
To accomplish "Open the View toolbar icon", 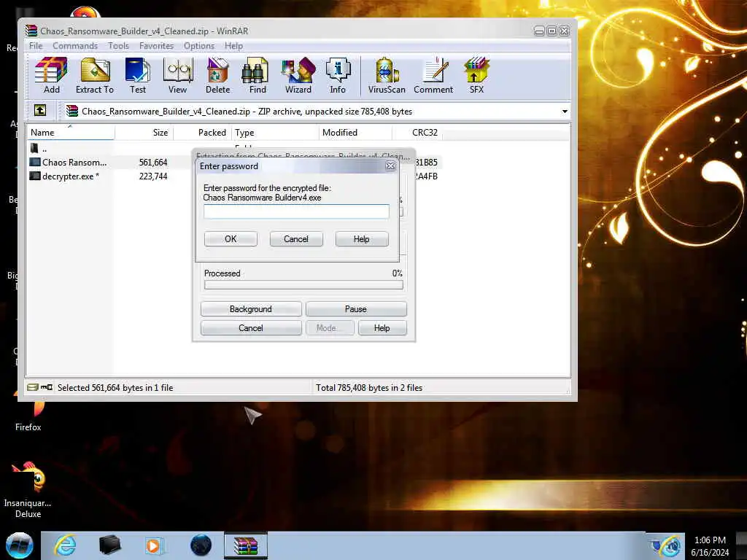I will (x=178, y=75).
